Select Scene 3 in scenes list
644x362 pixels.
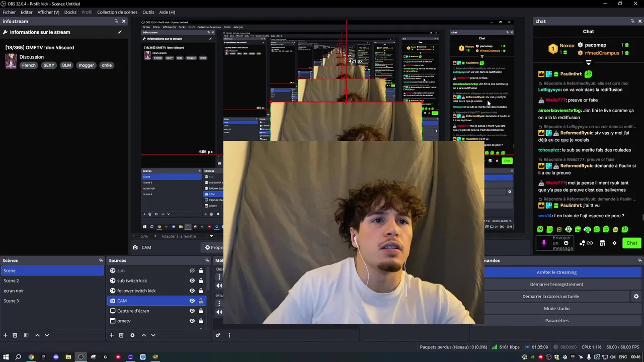click(x=52, y=301)
